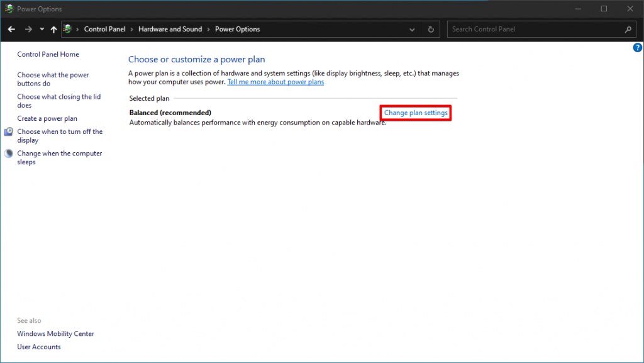This screenshot has height=363, width=644.
Task: Click Change plan settings for Balanced
Action: pyautogui.click(x=416, y=113)
